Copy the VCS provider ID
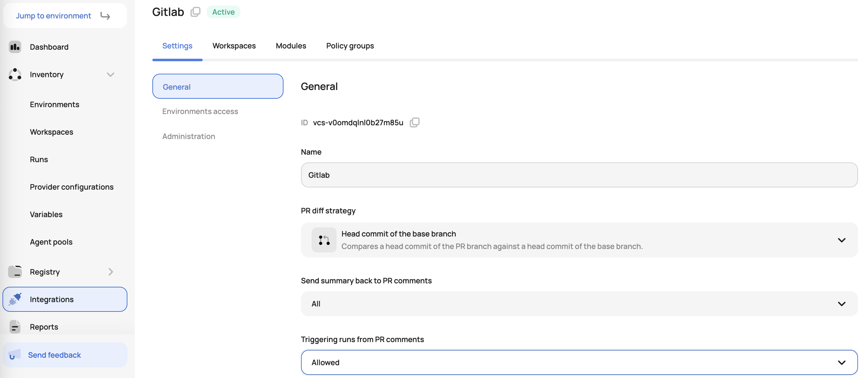 click(x=414, y=122)
